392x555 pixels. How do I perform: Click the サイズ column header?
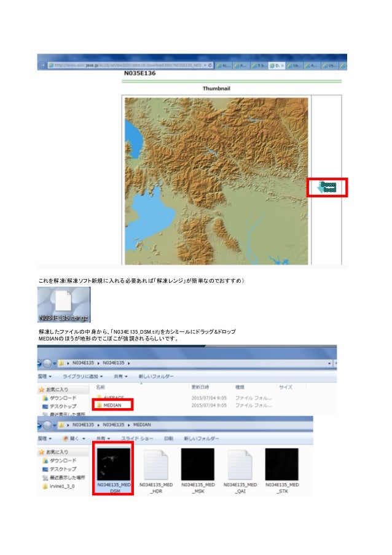click(286, 387)
